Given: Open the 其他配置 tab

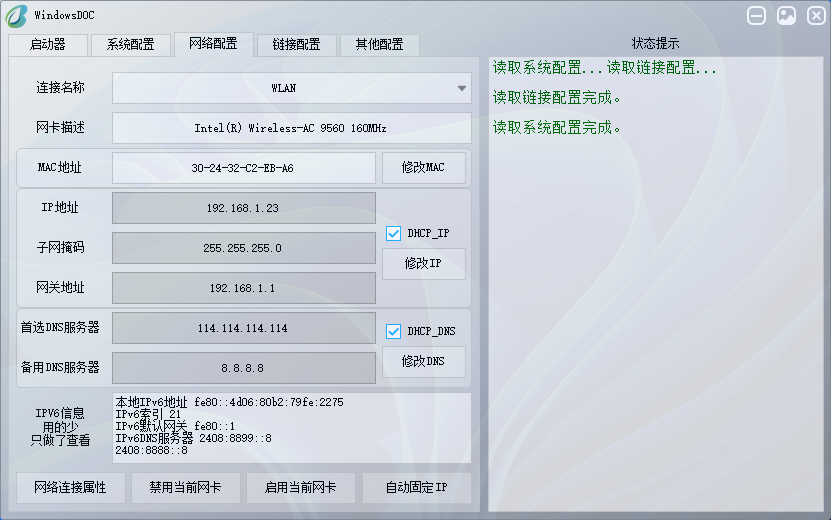Looking at the screenshot, I should (379, 45).
